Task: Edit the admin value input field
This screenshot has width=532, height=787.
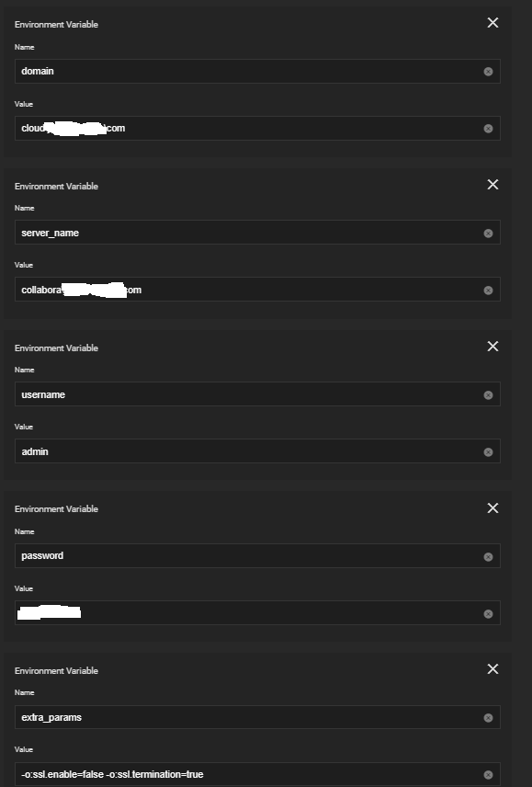Action: click(x=257, y=451)
